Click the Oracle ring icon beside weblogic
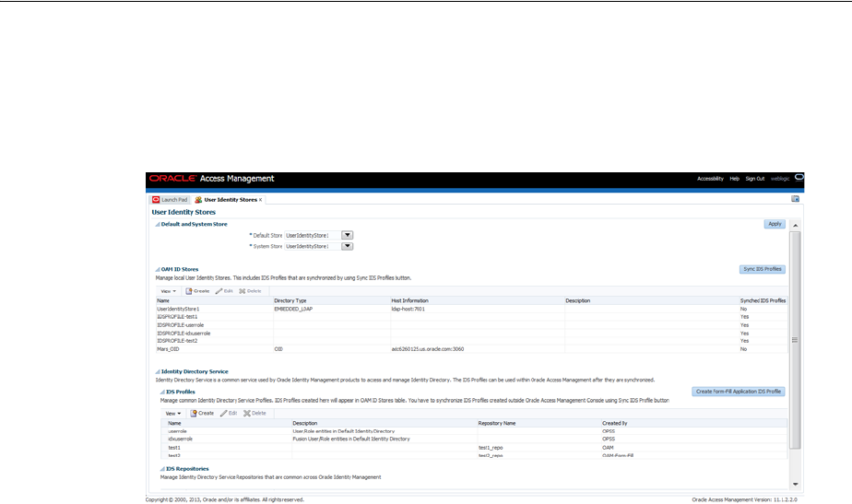The image size is (852, 504). [799, 177]
